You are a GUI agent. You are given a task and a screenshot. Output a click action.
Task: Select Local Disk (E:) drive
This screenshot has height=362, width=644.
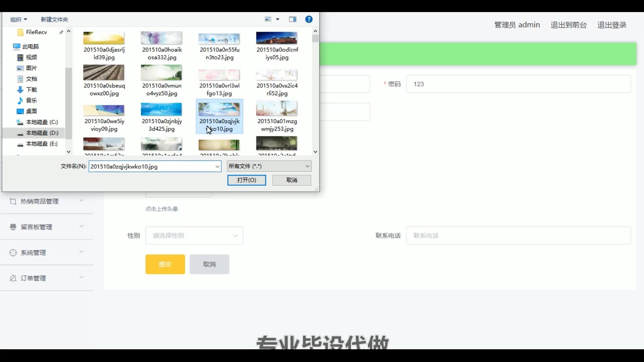(42, 144)
